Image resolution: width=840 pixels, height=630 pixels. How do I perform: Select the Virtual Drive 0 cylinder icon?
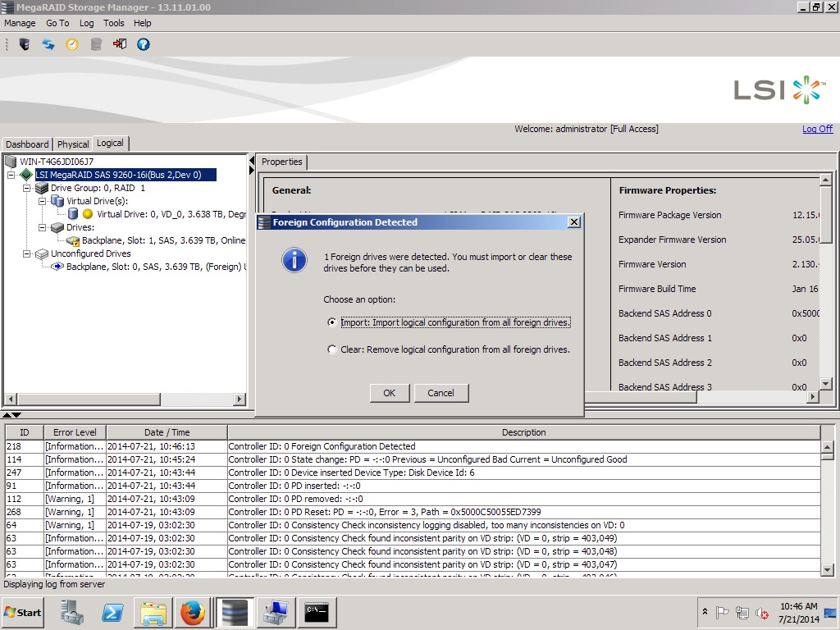tap(73, 214)
